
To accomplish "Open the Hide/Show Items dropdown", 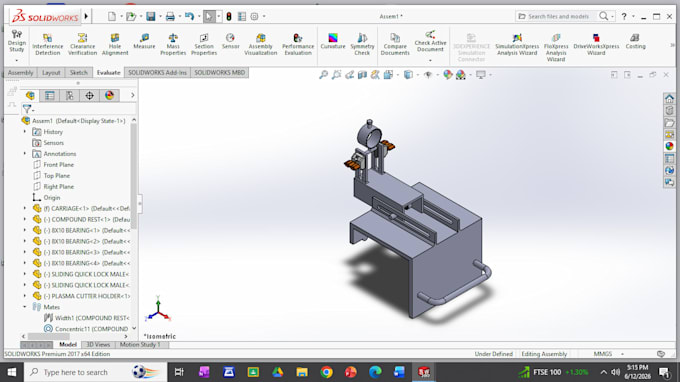I will click(x=437, y=75).
